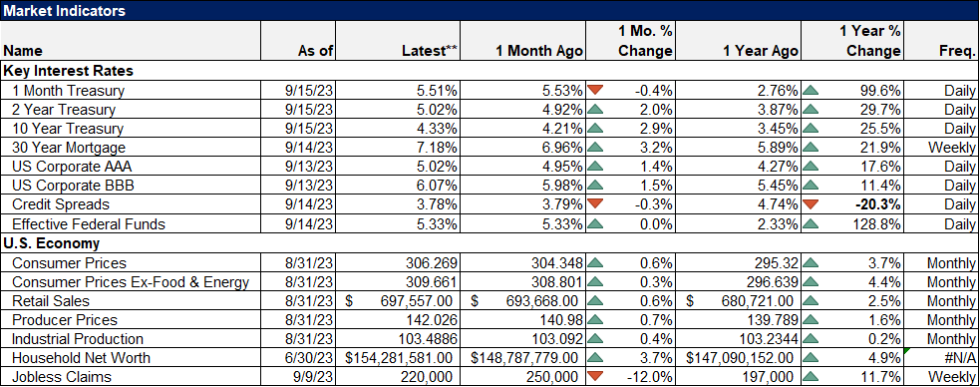Select the 3.78% latest Credit Spreads cell
Image resolution: width=980 pixels, height=387 pixels.
point(398,205)
